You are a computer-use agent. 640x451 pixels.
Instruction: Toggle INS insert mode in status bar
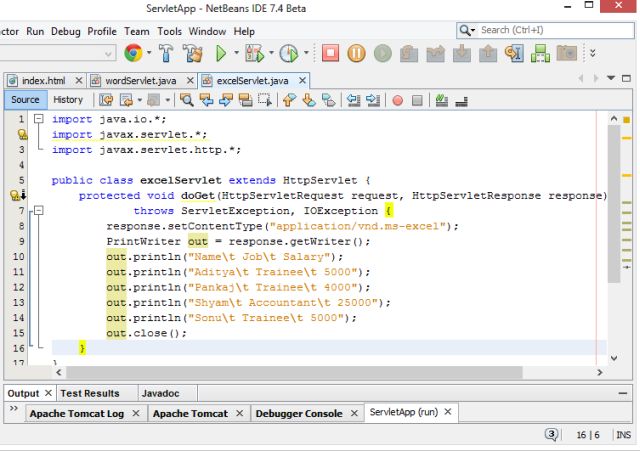(623, 435)
